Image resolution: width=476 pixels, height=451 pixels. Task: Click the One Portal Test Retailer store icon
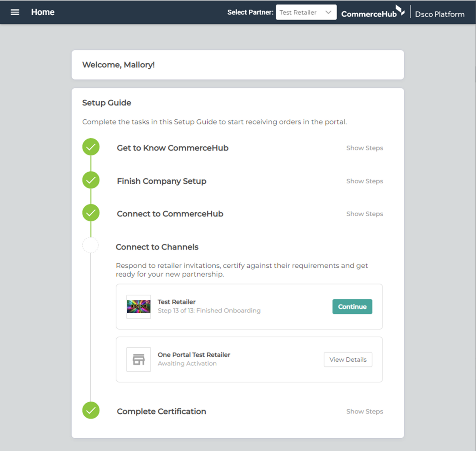(139, 360)
